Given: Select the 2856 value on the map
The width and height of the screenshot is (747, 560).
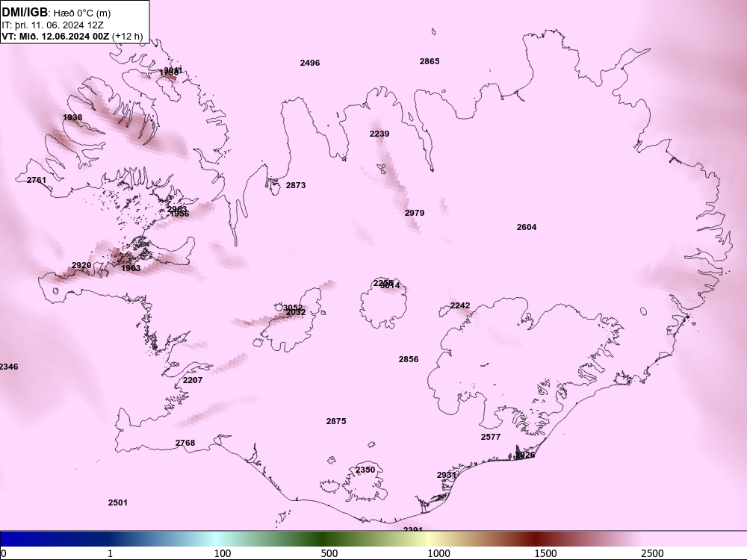Looking at the screenshot, I should [x=409, y=360].
